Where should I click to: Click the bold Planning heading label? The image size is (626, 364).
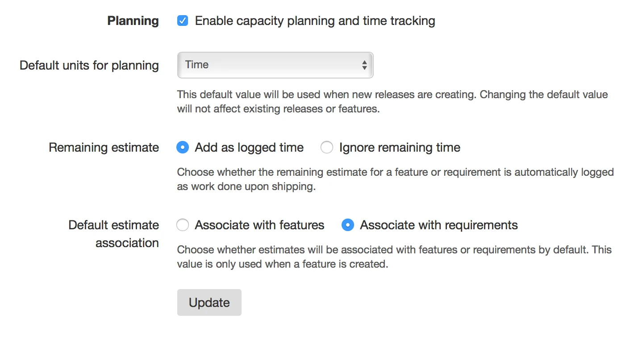(133, 21)
